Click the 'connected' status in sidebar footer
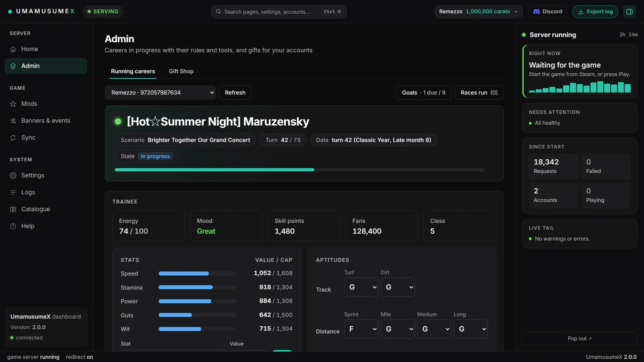Viewport: 644px width, 362px height. [27, 338]
